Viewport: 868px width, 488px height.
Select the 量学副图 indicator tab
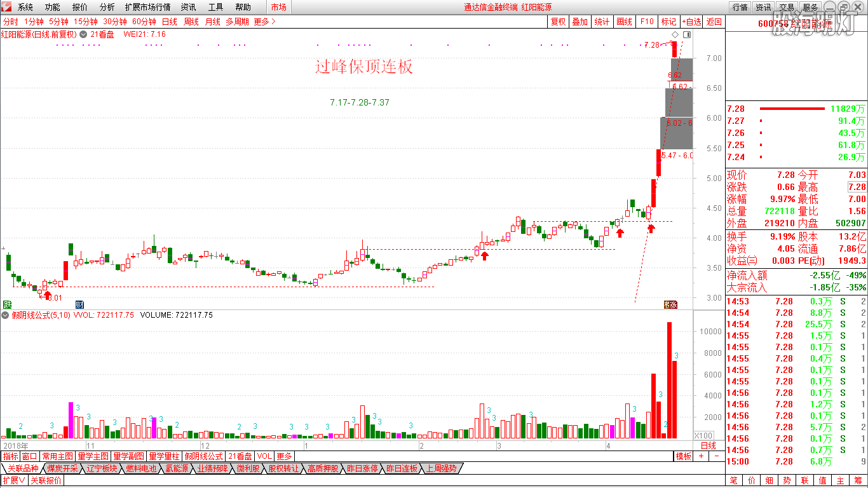[129, 456]
